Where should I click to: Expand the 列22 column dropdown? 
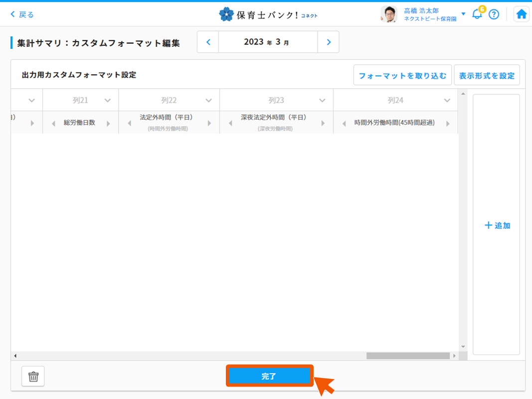208,101
